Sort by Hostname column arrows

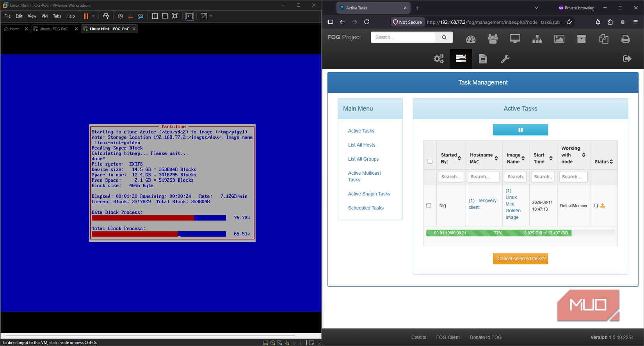pyautogui.click(x=496, y=158)
